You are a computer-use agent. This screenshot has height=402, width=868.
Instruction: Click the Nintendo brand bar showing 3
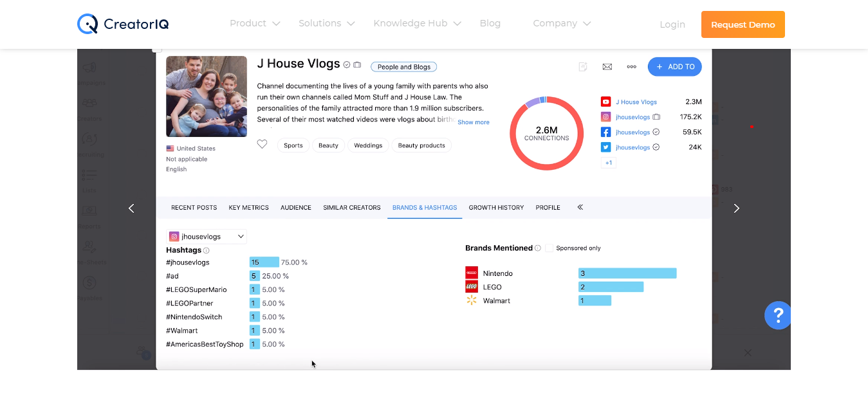pyautogui.click(x=627, y=273)
